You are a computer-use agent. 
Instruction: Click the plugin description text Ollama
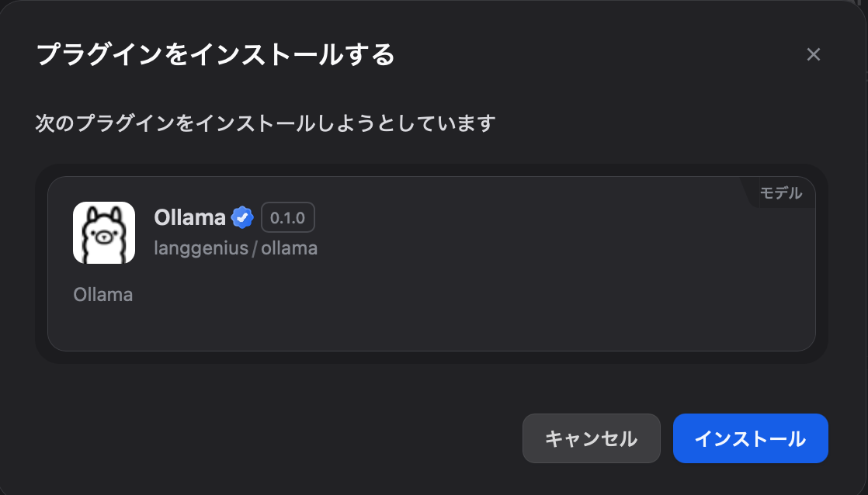103,294
